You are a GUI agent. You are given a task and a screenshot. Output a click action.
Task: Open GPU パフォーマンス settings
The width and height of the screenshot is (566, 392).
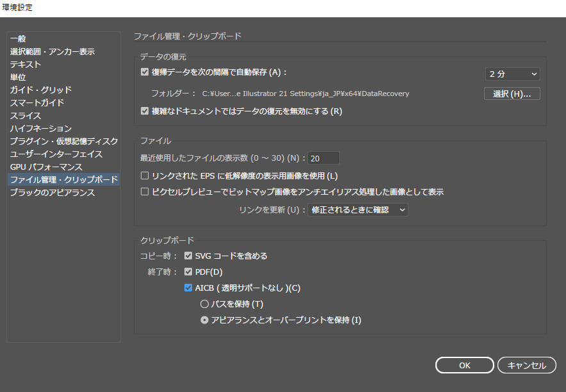[x=44, y=167]
